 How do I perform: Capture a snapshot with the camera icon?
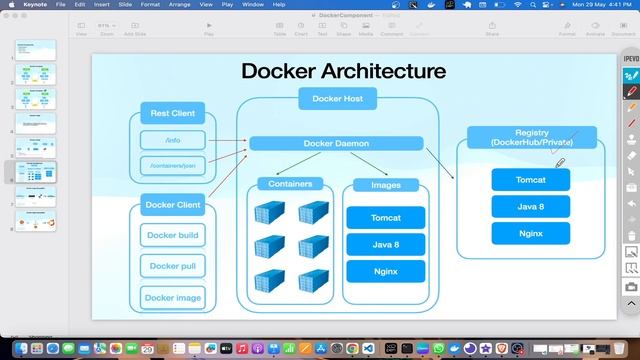631,287
